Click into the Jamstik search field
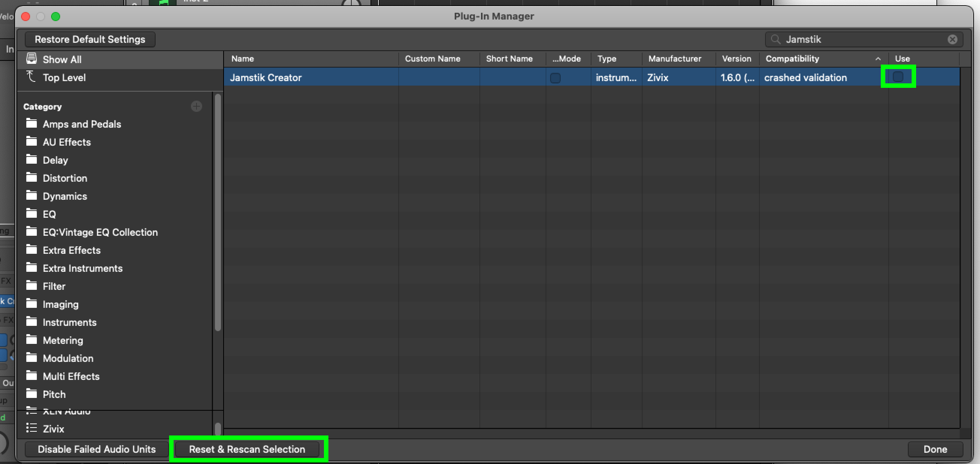The image size is (980, 464). pos(864,39)
